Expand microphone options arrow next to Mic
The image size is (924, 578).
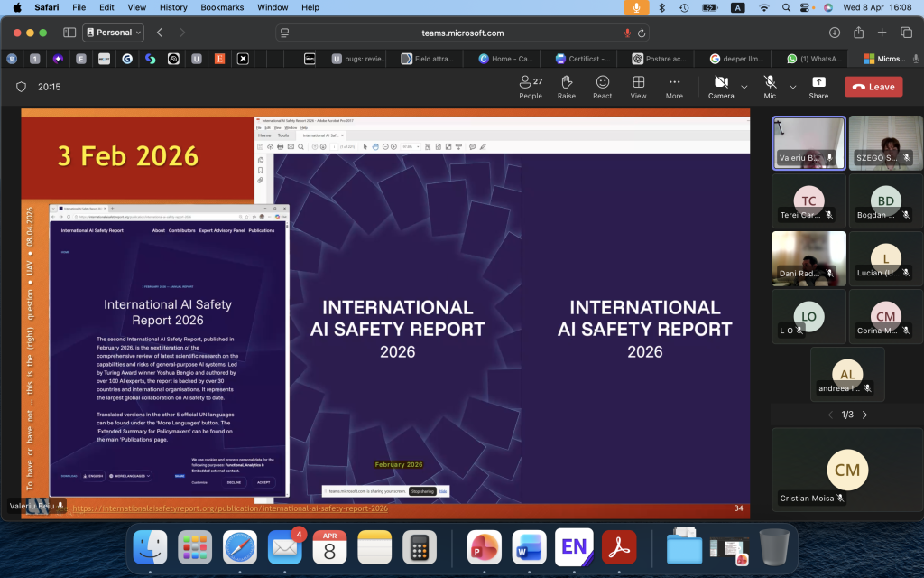(792, 88)
